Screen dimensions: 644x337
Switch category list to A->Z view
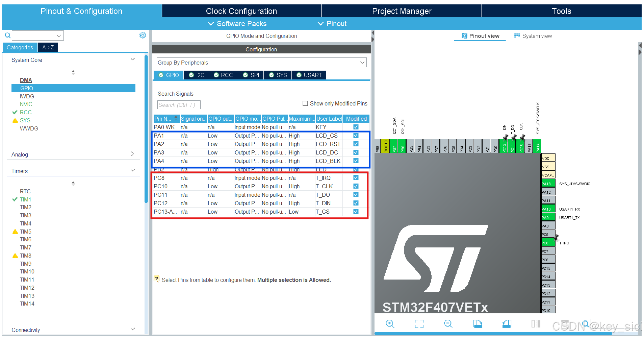(x=48, y=47)
